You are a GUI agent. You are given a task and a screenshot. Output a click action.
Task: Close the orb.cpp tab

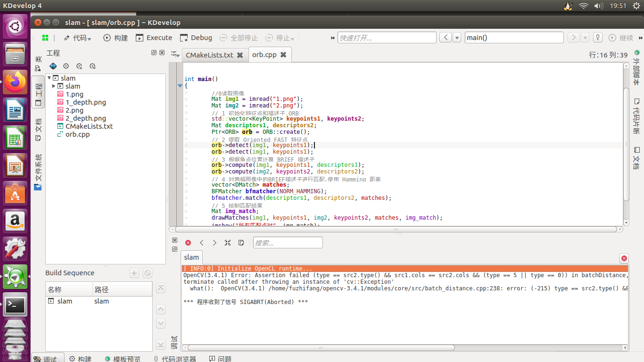(283, 55)
